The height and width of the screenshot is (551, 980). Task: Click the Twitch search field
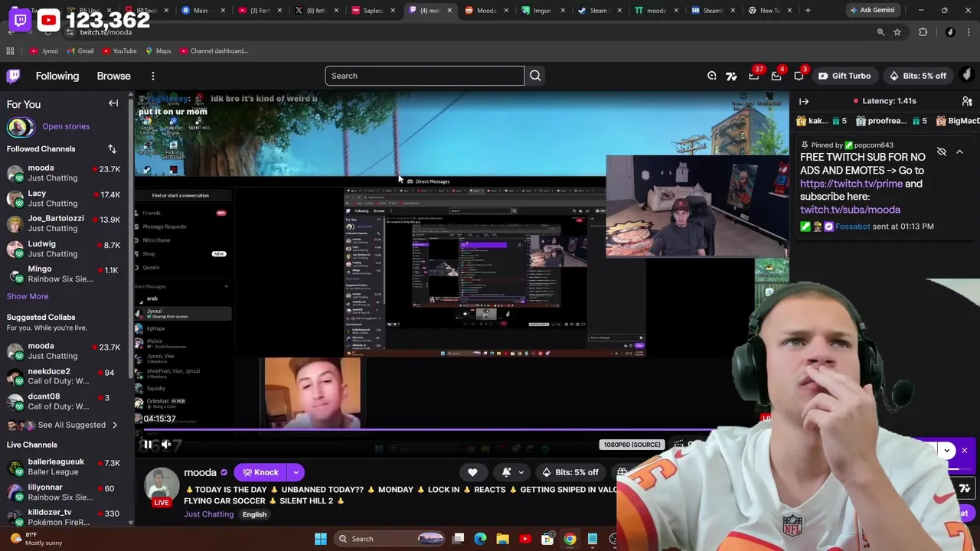tap(425, 76)
